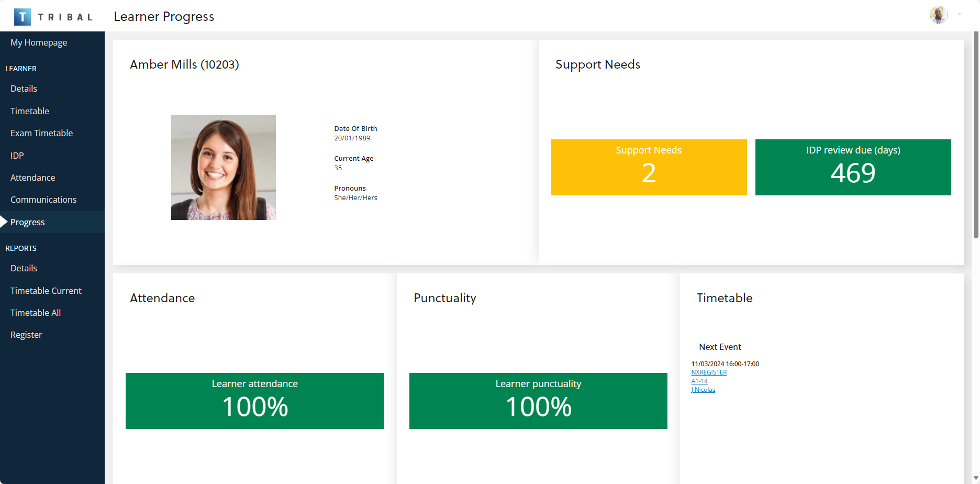Image resolution: width=980 pixels, height=484 pixels.
Task: Click the IDP review due tile
Action: tap(853, 167)
